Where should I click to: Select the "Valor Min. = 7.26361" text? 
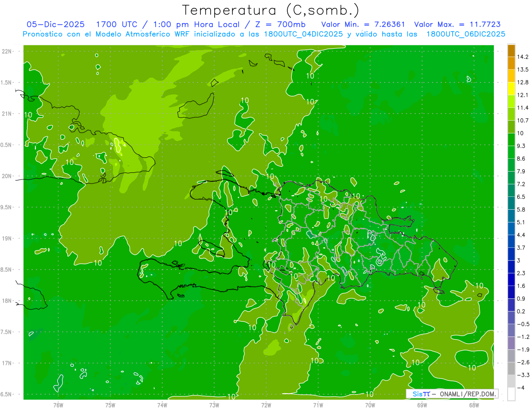363,24
